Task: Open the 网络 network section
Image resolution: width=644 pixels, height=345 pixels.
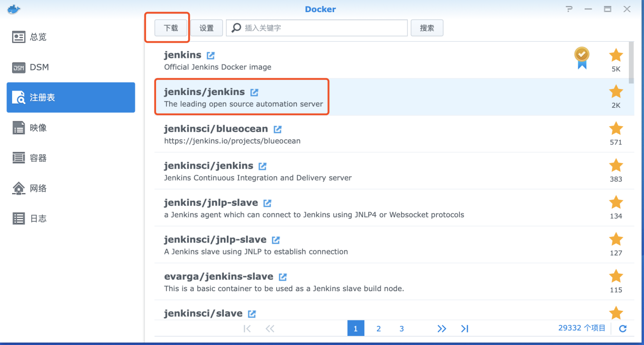Action: [x=70, y=188]
